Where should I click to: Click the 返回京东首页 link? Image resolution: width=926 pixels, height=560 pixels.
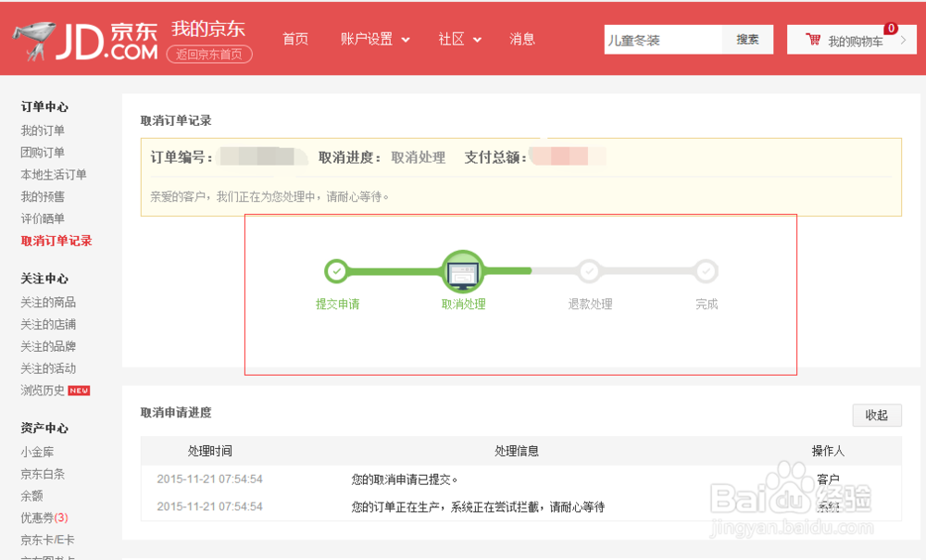(x=209, y=54)
